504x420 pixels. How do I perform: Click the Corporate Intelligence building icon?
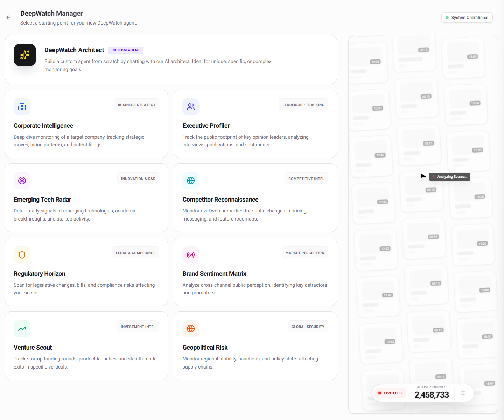tap(22, 107)
